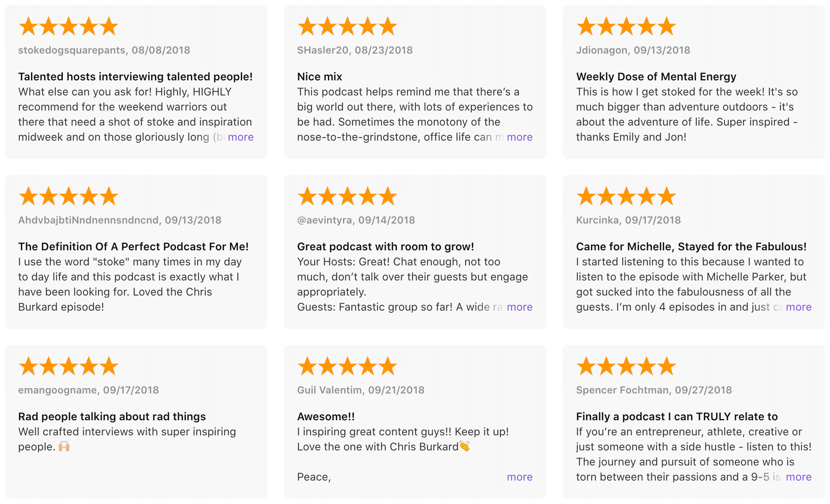Image resolution: width=830 pixels, height=504 pixels.
Task: Click the username Spencer Fochtman
Action: coord(622,390)
